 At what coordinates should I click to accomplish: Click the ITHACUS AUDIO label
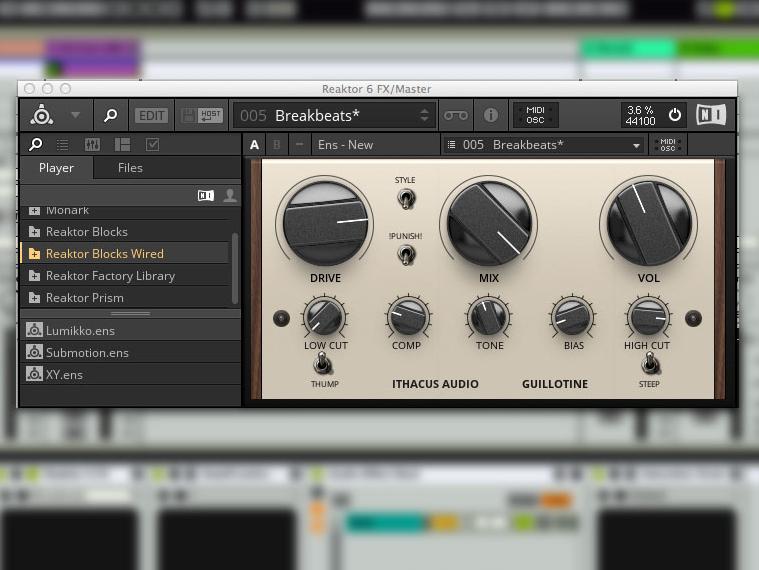435,384
